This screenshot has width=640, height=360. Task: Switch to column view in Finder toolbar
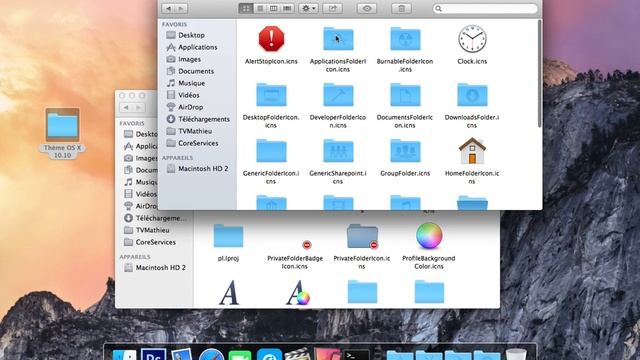coord(273,8)
